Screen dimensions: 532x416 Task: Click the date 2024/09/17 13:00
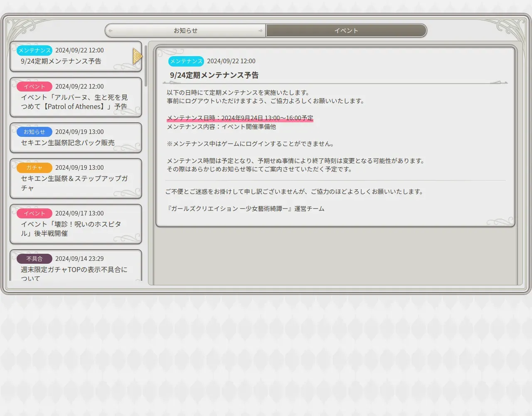click(x=79, y=213)
